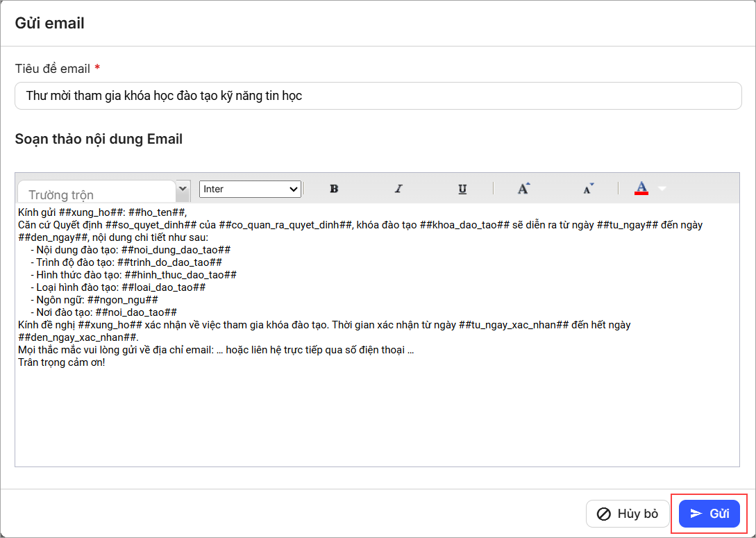This screenshot has height=538, width=756.
Task: Cancel with the Hủy bỏ button
Action: click(628, 514)
